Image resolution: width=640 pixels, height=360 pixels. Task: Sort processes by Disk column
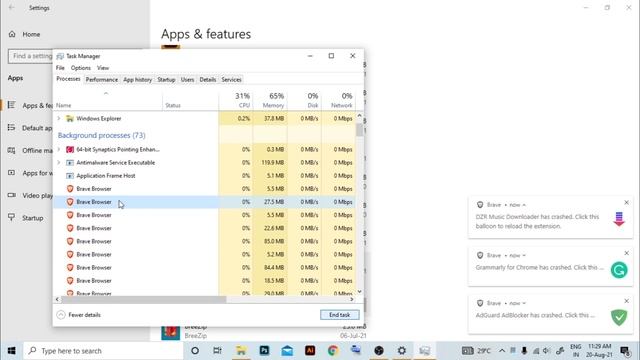click(304, 100)
